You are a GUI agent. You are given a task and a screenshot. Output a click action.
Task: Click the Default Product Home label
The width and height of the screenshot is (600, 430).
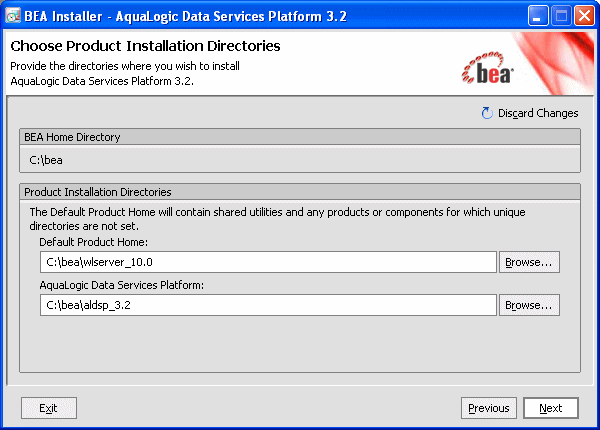coord(93,242)
